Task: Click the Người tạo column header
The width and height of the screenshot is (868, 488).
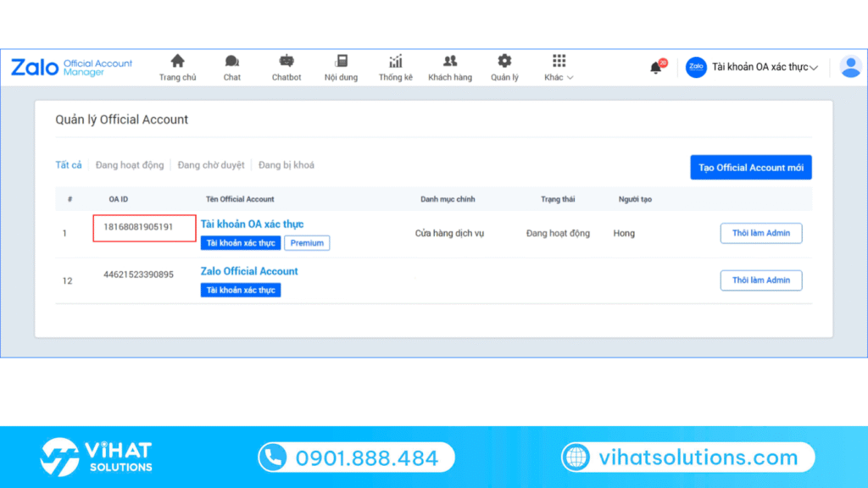Action: click(635, 199)
